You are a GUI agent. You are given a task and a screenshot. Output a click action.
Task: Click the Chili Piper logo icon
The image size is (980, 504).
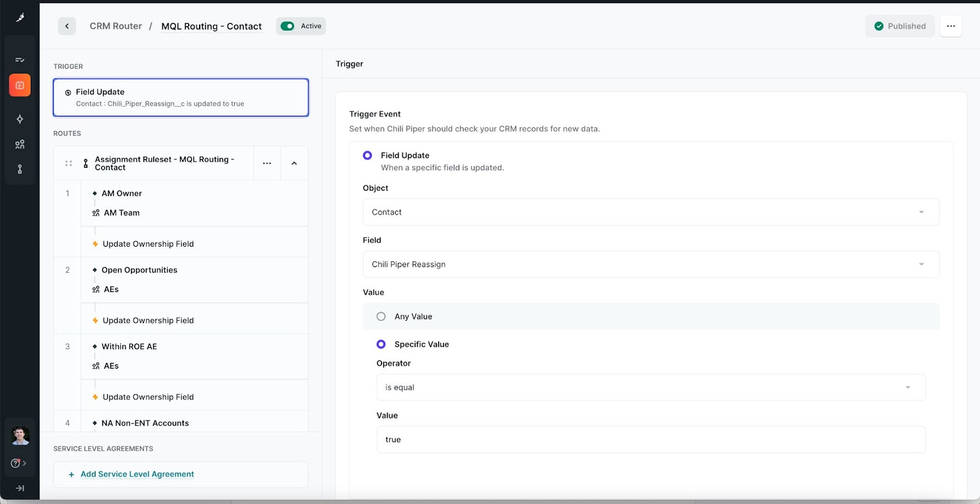pos(20,18)
